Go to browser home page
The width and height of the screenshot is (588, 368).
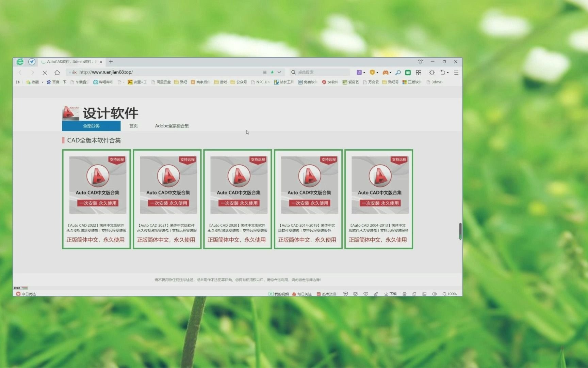57,72
